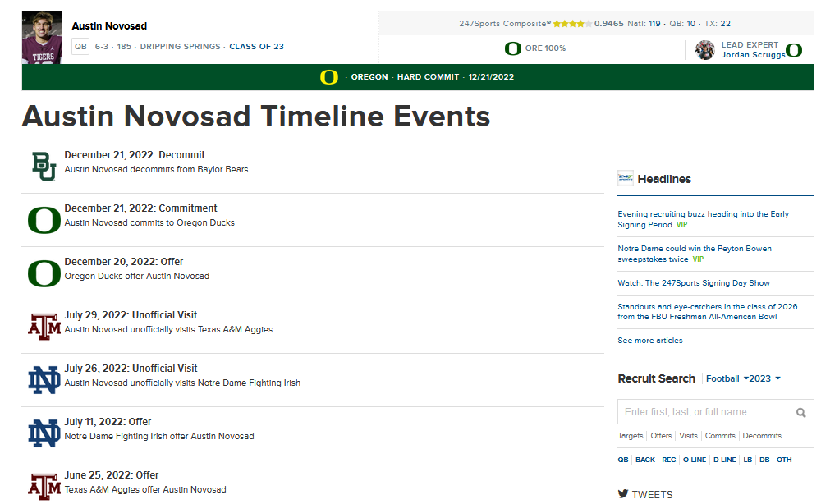This screenshot has width=821, height=504.
Task: Expand the 2023 class year dropdown
Action: pyautogui.click(x=764, y=378)
